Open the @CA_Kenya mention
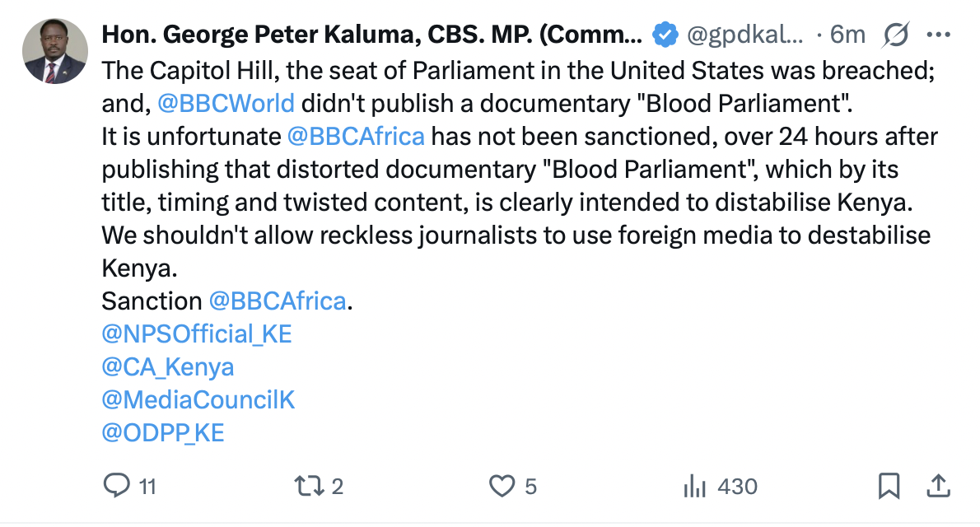 (168, 366)
